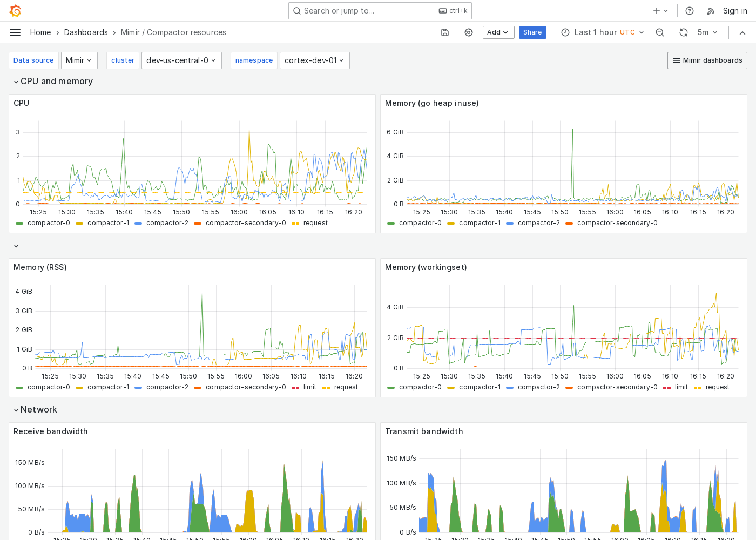
Task: Refresh the dashboard manually
Action: (x=683, y=32)
